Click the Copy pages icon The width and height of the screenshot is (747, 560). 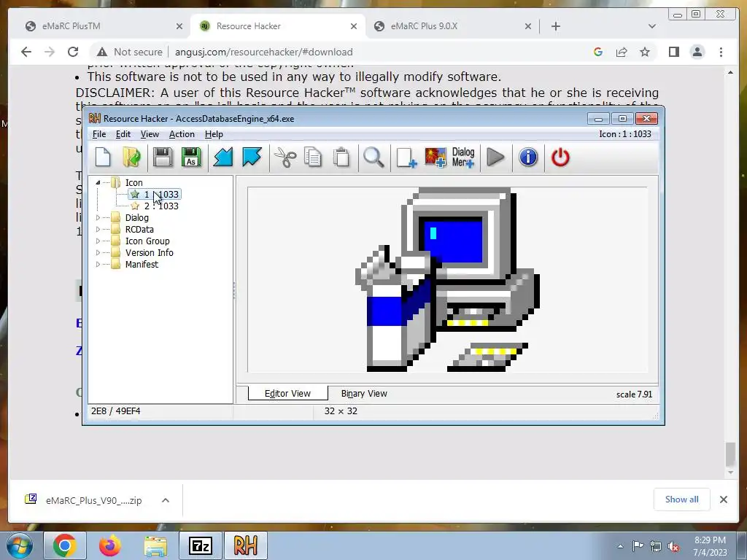coord(313,157)
